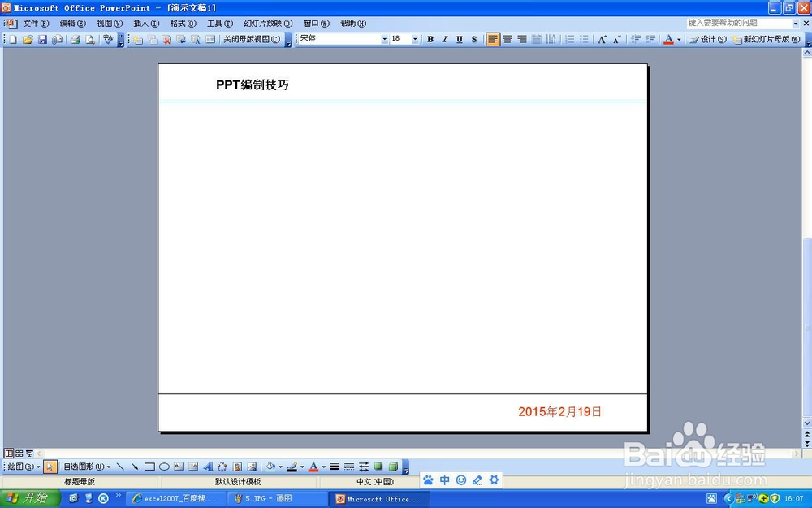Enable center text alignment
This screenshot has height=508, width=812.
pyautogui.click(x=507, y=38)
